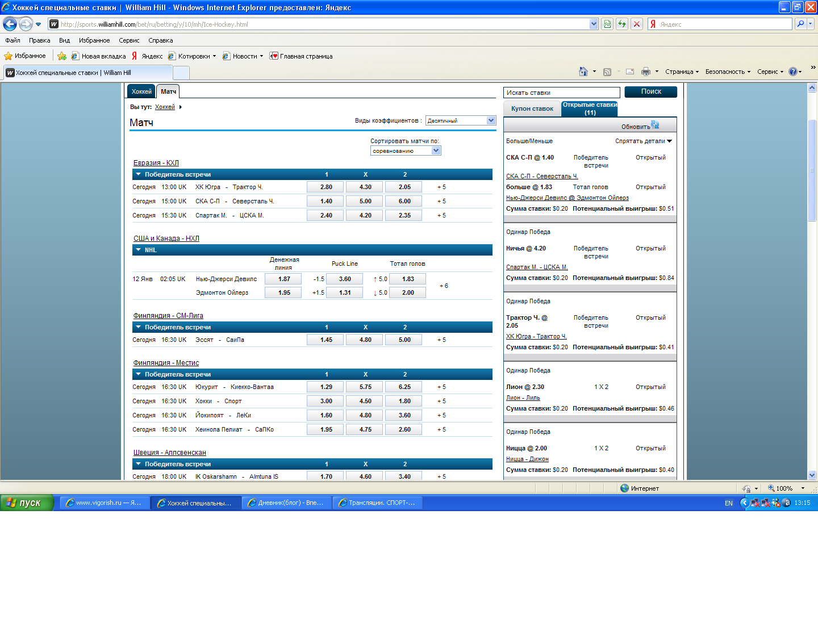
Task: Select Edmonton Oilers money line 1.95
Action: coord(284,292)
